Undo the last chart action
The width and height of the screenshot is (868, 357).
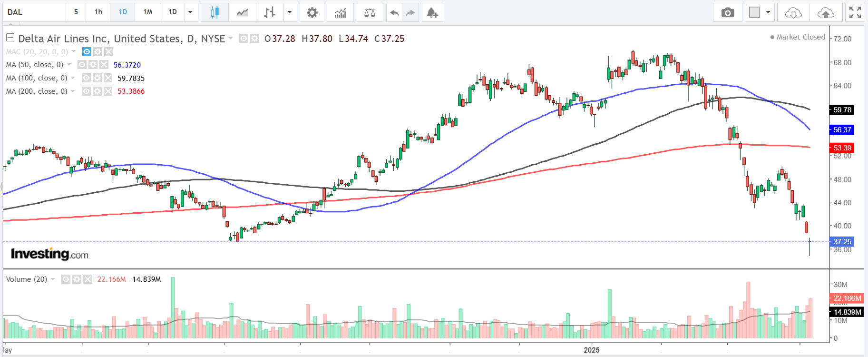394,12
